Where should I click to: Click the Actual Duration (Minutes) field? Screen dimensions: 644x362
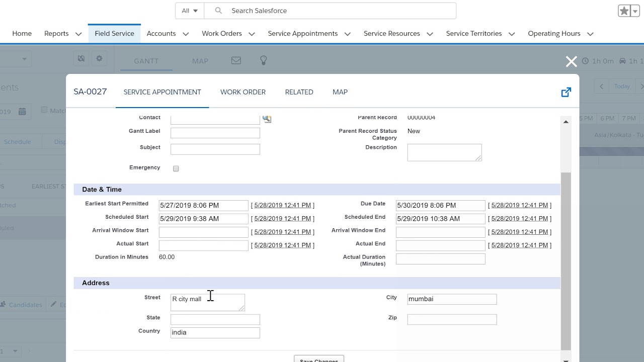tap(441, 259)
